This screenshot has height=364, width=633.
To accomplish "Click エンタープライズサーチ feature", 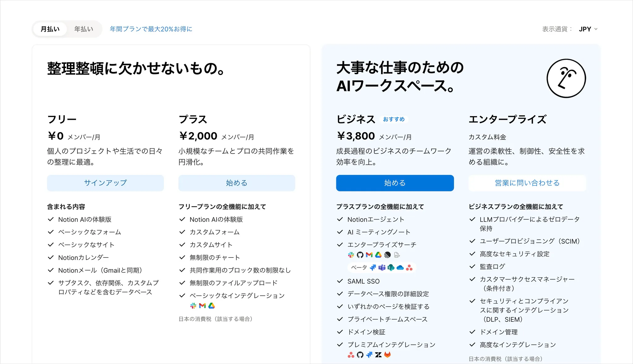I will pyautogui.click(x=382, y=245).
